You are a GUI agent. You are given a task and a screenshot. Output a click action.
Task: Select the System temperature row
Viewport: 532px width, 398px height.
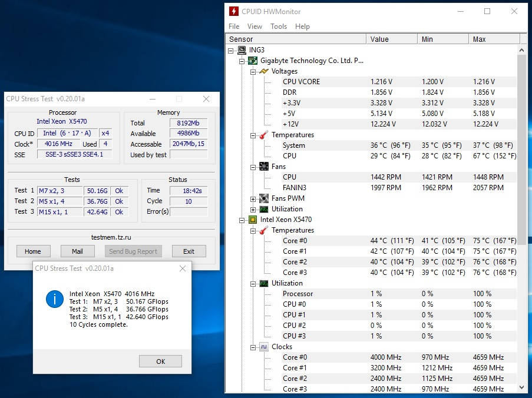399,145
